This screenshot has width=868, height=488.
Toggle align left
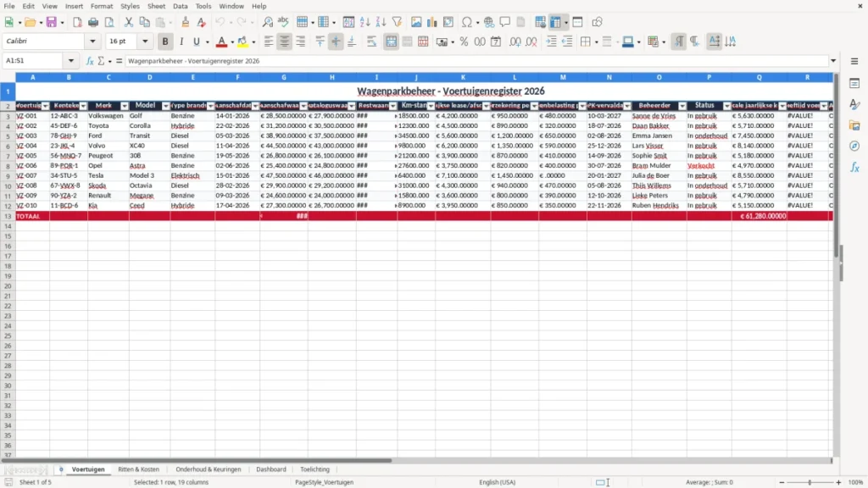[x=269, y=42]
